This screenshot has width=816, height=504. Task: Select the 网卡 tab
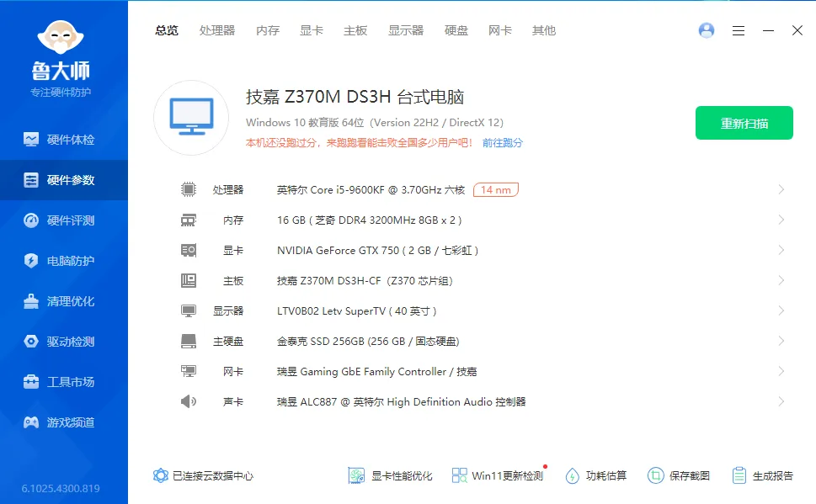pyautogui.click(x=500, y=30)
